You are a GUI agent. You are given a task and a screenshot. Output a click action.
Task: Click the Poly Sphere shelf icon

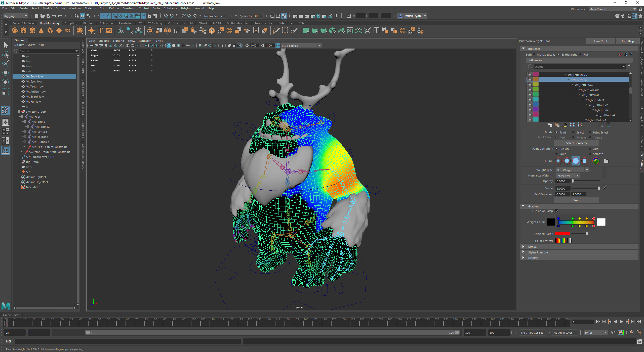click(15, 31)
